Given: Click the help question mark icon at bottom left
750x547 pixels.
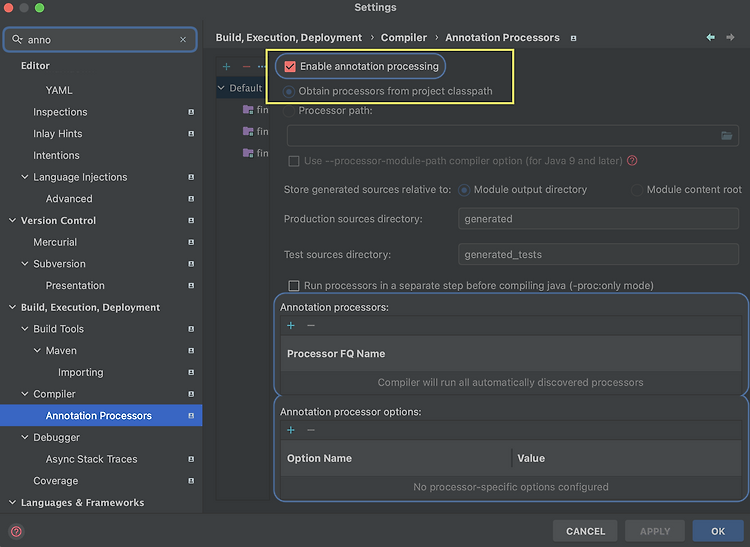Looking at the screenshot, I should pos(16,531).
